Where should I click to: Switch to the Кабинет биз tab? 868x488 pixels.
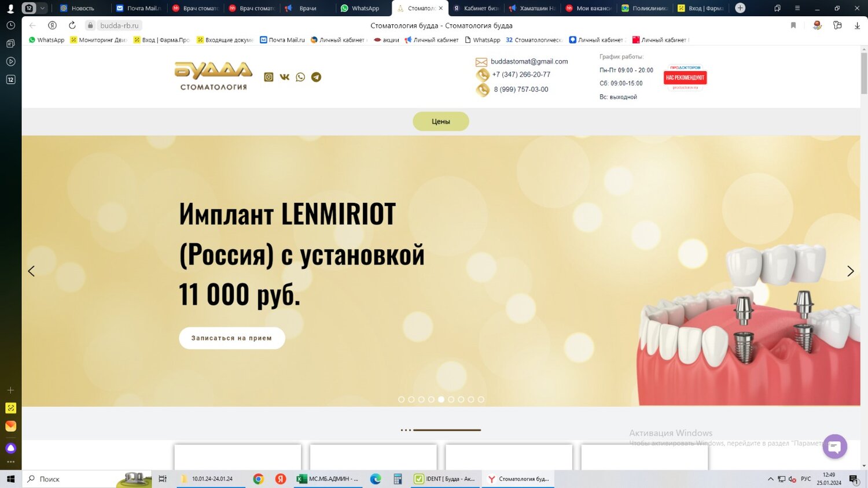pos(476,8)
